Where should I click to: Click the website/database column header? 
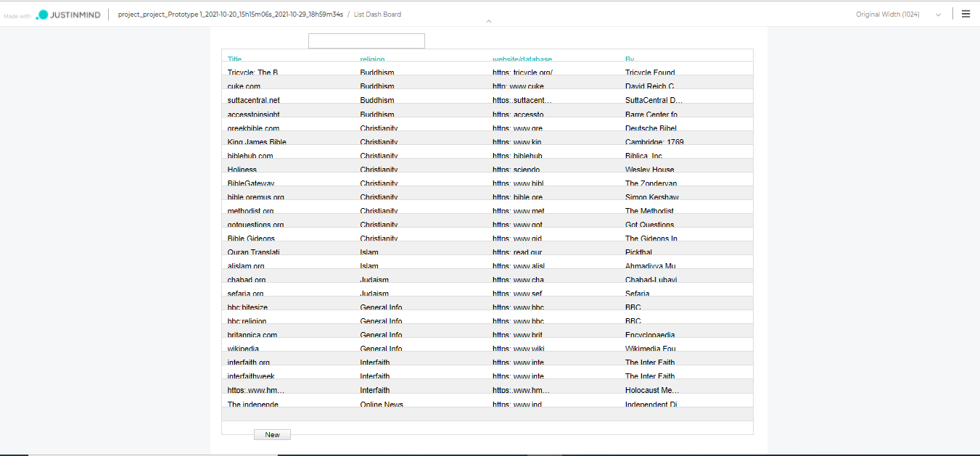pos(522,59)
